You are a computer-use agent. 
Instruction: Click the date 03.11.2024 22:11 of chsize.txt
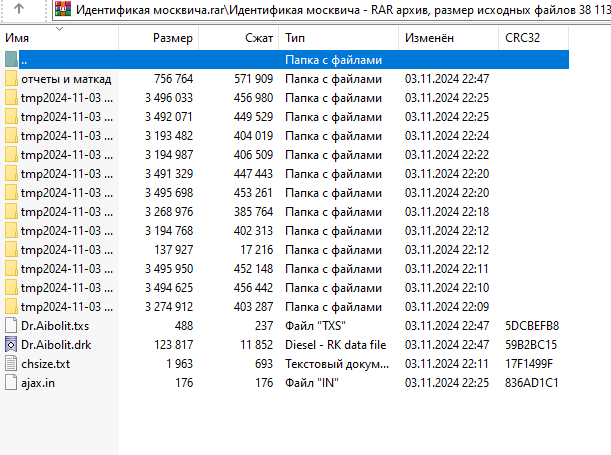447,364
